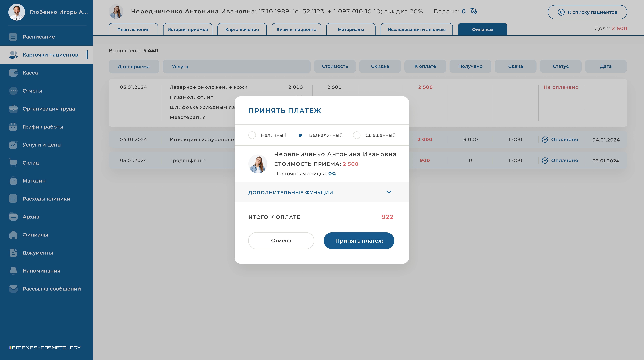Switch to the Материалы tab

click(351, 29)
